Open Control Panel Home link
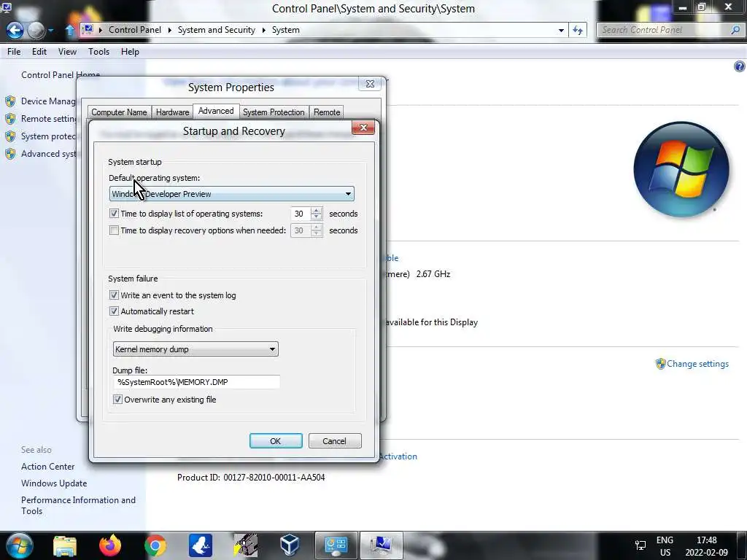The width and height of the screenshot is (747, 560). tap(61, 75)
